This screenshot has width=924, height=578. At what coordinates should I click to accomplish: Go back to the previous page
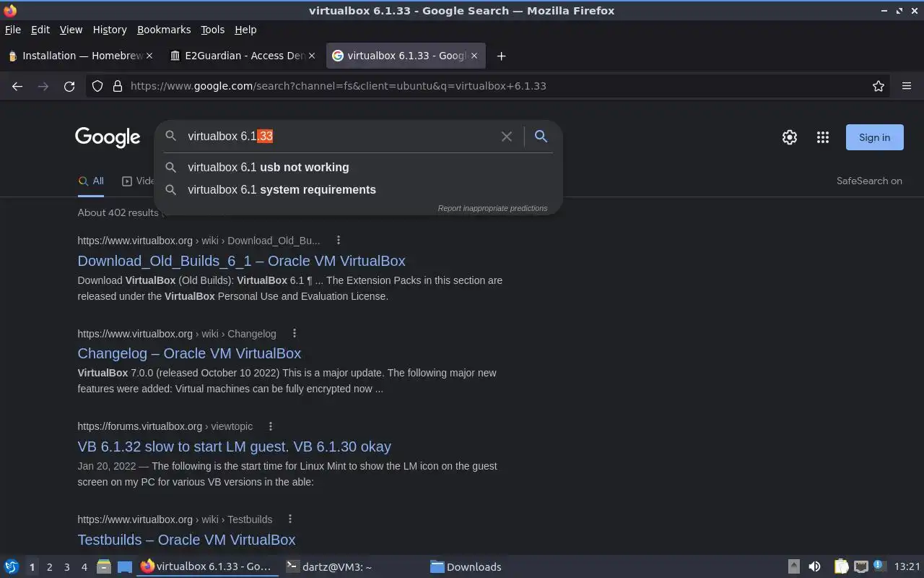click(x=17, y=86)
